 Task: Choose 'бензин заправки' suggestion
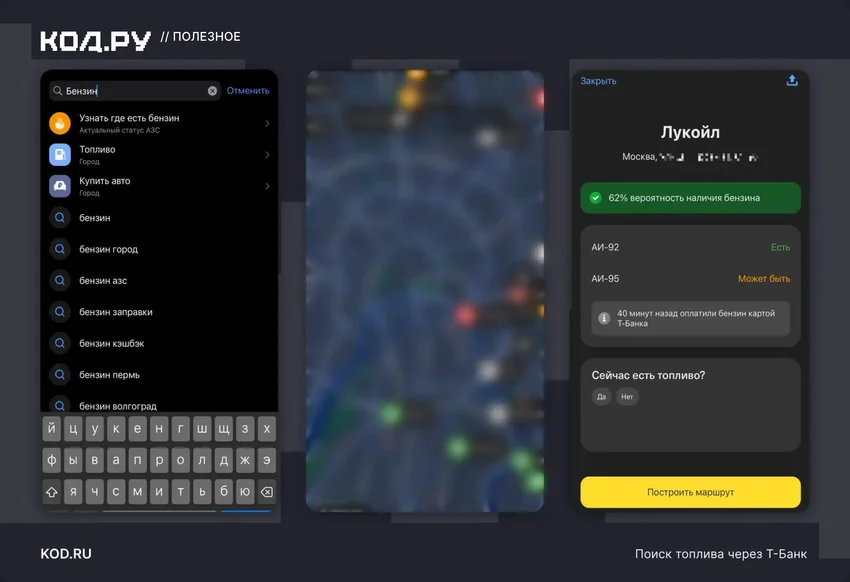point(159,312)
